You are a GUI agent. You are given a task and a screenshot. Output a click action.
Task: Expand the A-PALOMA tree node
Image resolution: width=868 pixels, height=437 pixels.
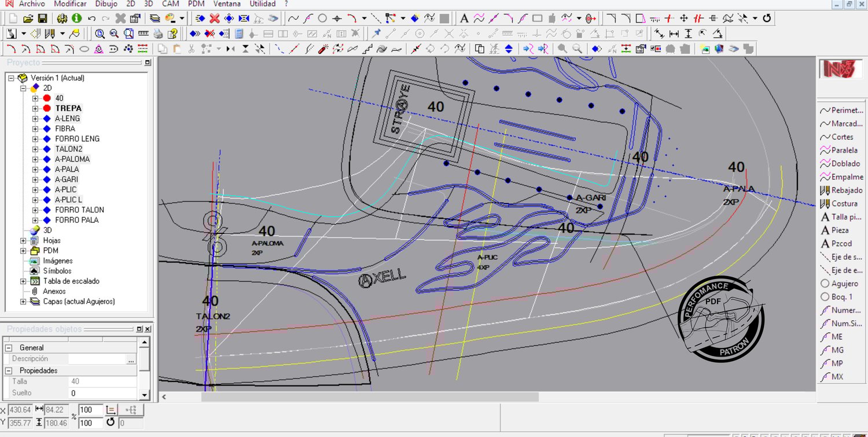pos(35,159)
